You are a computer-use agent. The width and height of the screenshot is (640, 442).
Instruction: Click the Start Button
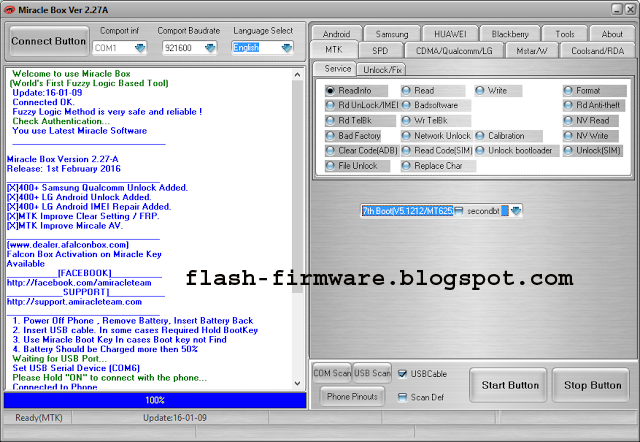(x=509, y=385)
